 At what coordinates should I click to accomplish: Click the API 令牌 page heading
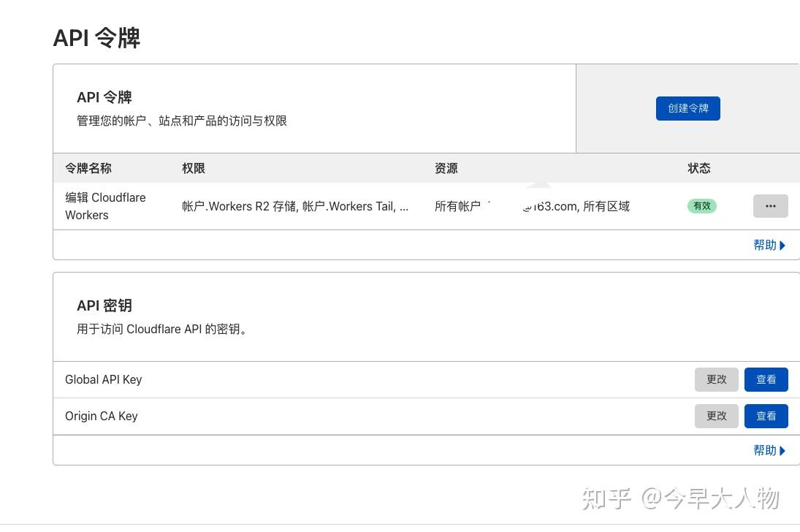click(x=96, y=37)
